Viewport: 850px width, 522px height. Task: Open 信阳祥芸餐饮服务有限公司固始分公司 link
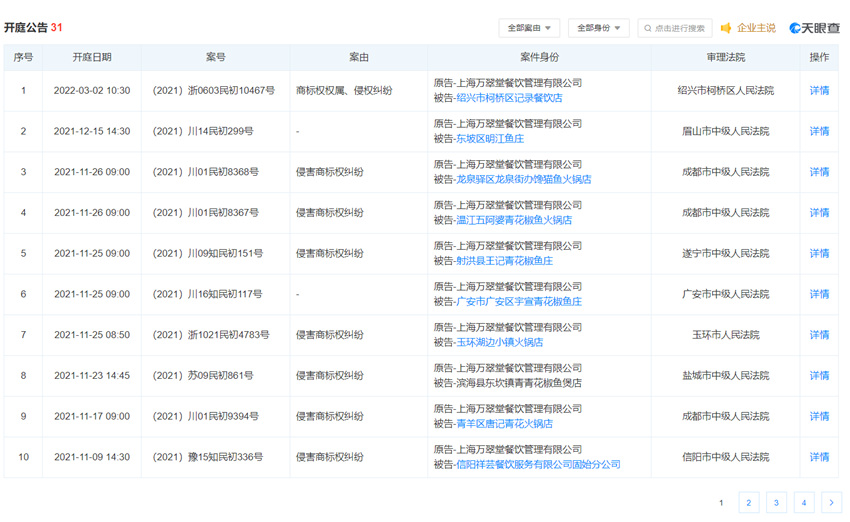click(x=538, y=464)
